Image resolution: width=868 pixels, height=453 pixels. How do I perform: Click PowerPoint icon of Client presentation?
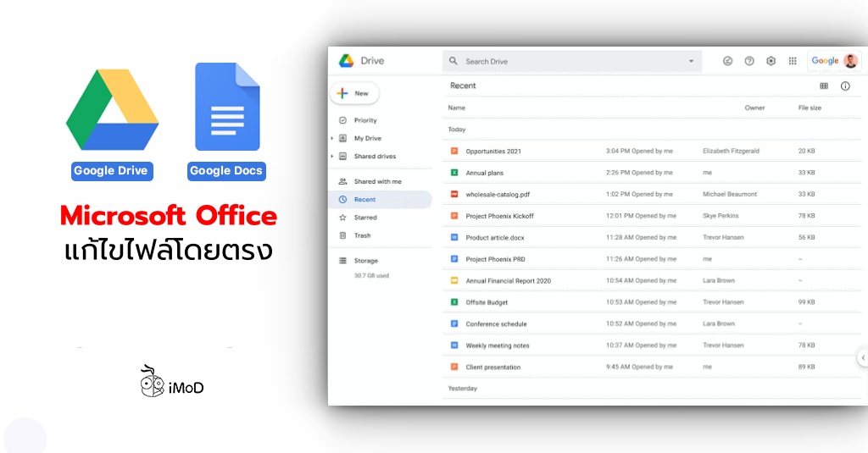point(454,367)
